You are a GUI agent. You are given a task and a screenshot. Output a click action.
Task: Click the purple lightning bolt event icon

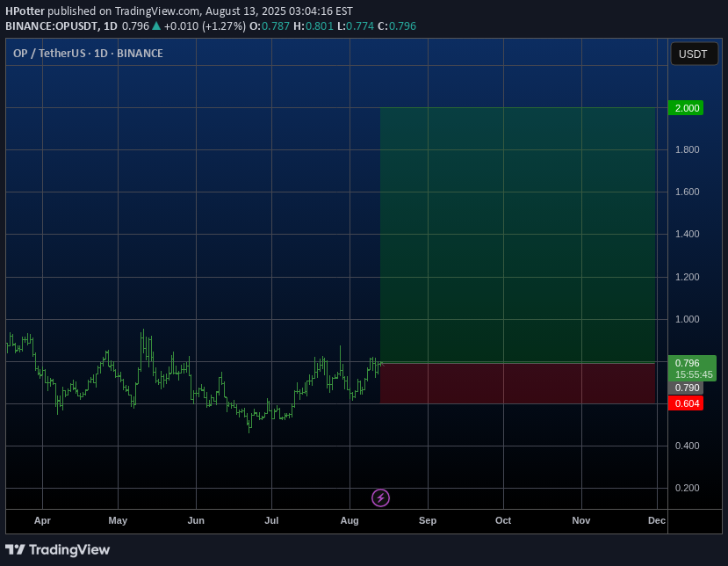tap(381, 498)
